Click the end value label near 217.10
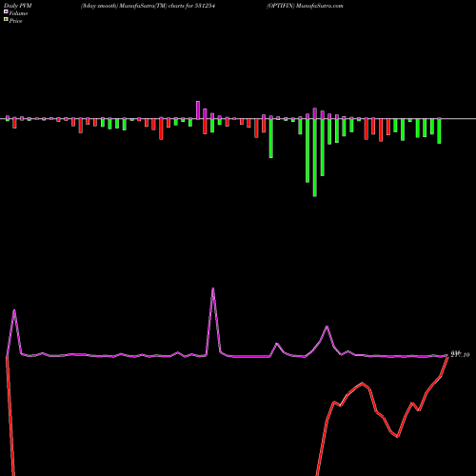476x476 pixels. (x=460, y=354)
